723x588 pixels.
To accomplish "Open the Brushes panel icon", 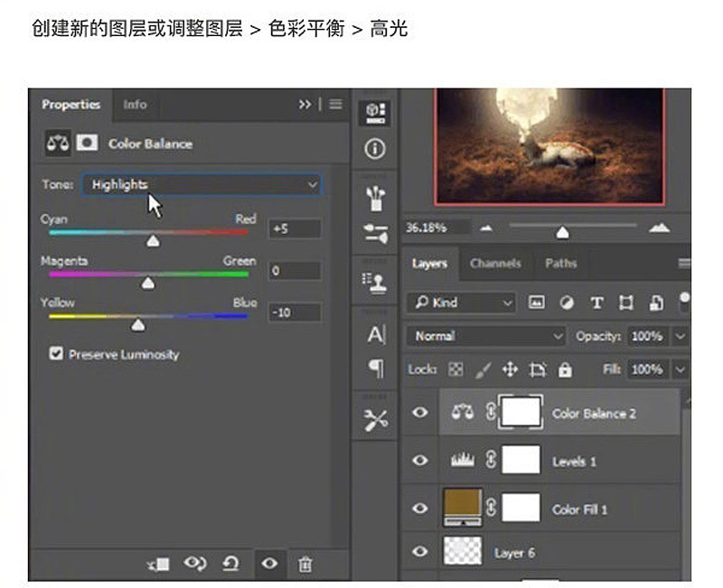I will [376, 198].
